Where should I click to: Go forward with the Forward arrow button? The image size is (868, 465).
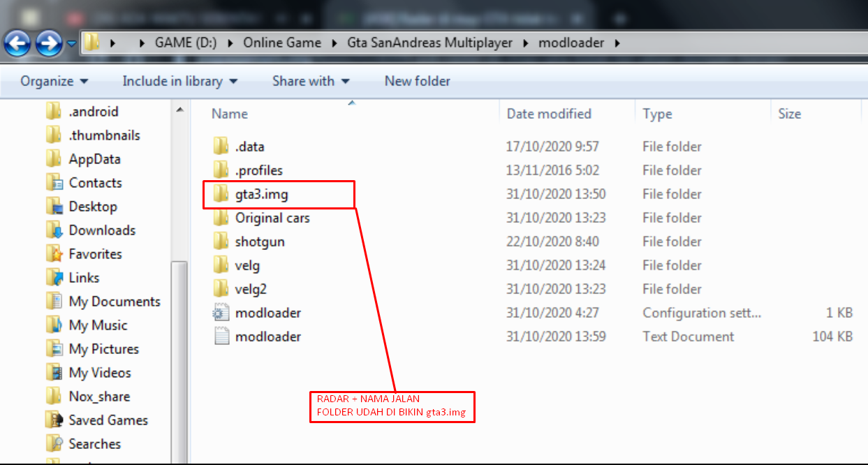tap(48, 43)
